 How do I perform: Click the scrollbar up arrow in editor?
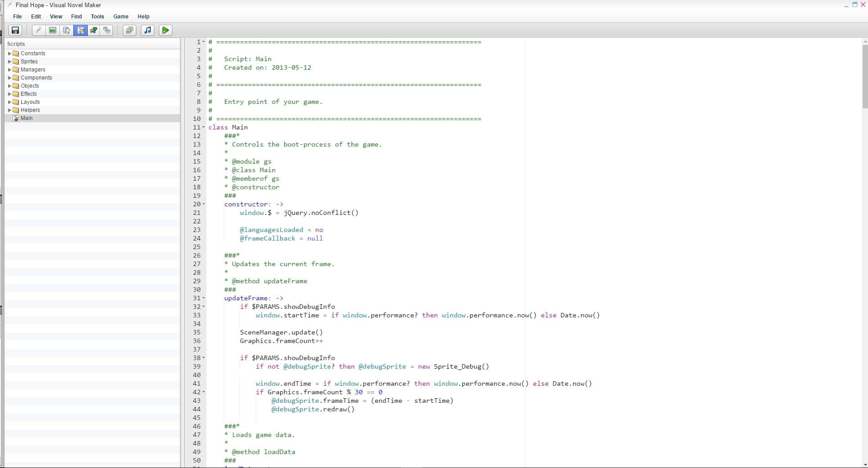[x=865, y=41]
